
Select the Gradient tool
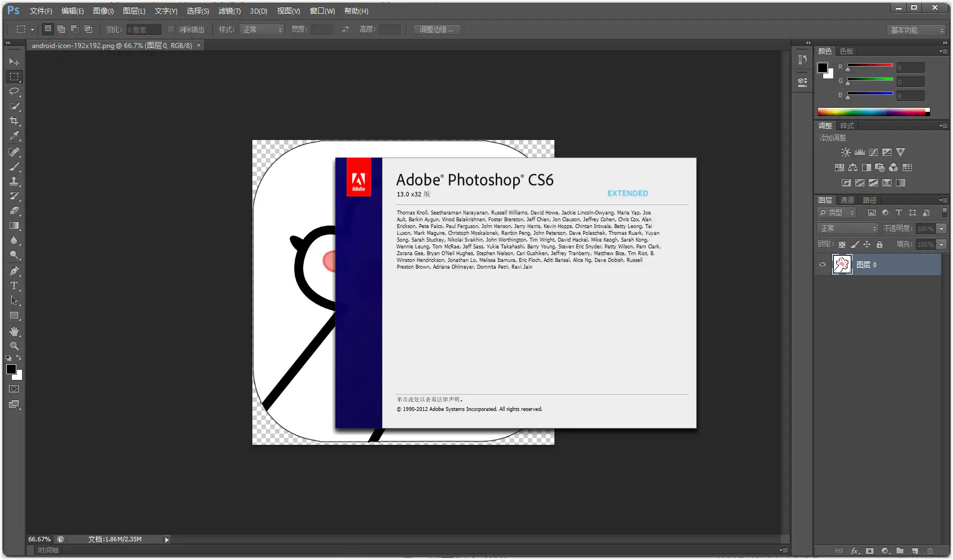pos(15,225)
